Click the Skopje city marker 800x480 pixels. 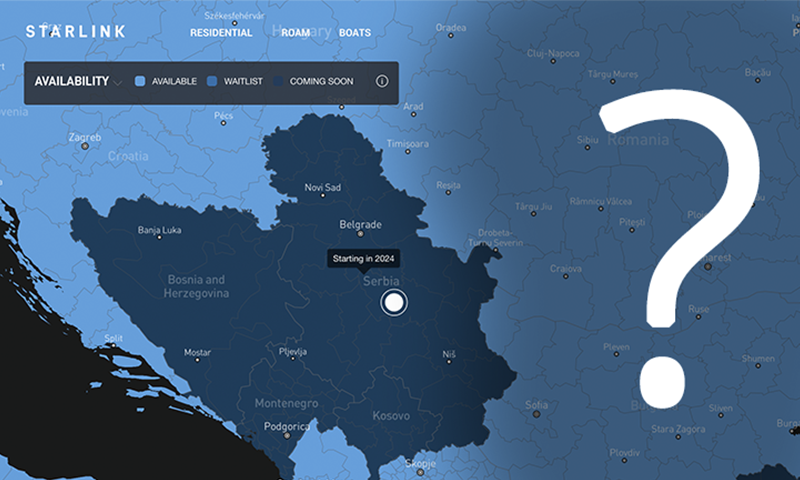420,472
